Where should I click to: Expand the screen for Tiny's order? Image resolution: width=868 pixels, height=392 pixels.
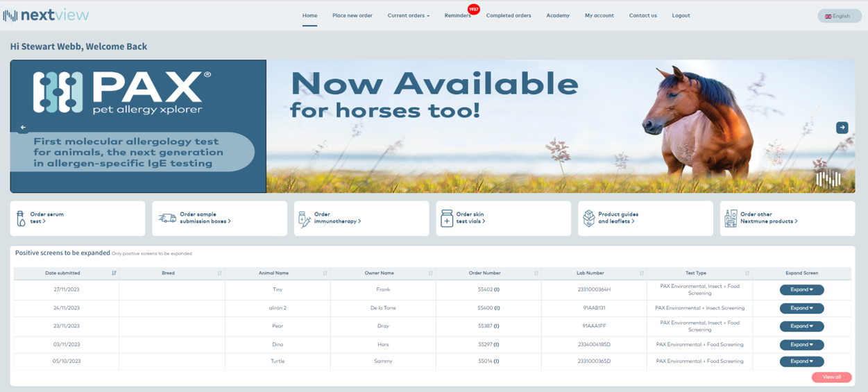click(x=801, y=290)
